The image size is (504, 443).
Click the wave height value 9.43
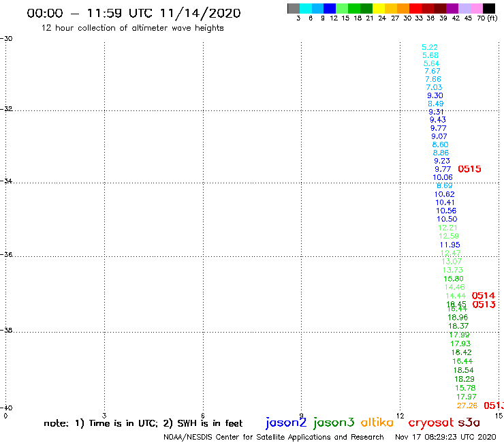tap(438, 120)
